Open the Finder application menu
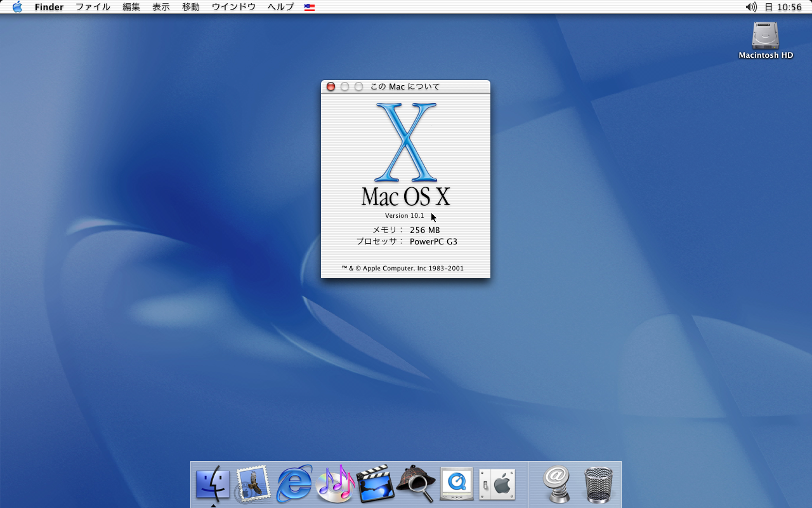The image size is (812, 508). tap(49, 7)
